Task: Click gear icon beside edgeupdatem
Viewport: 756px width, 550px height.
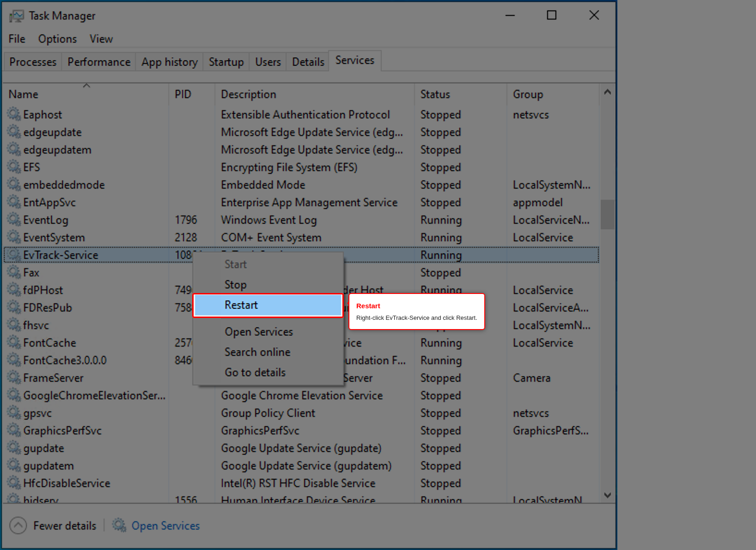Action: click(14, 149)
